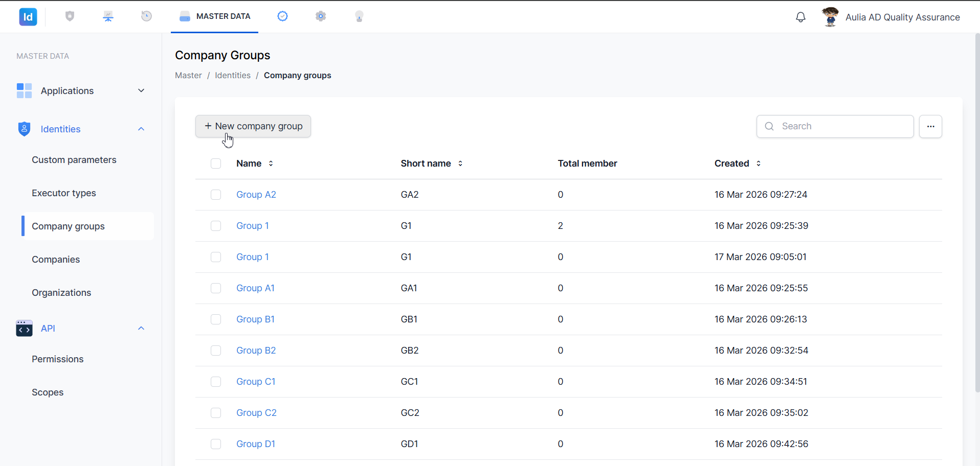
Task: Select the MASTER DATA tab
Action: click(215, 16)
